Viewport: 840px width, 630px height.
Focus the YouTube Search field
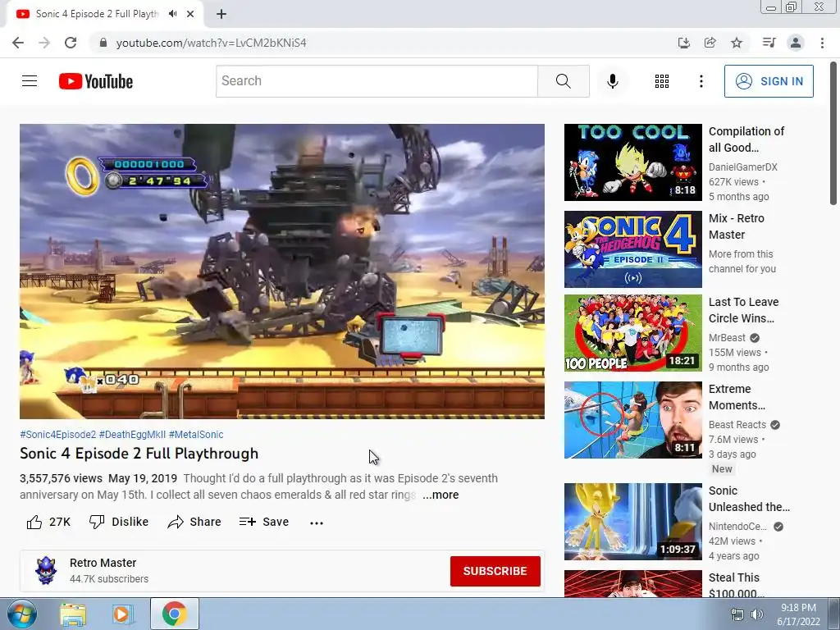point(377,81)
